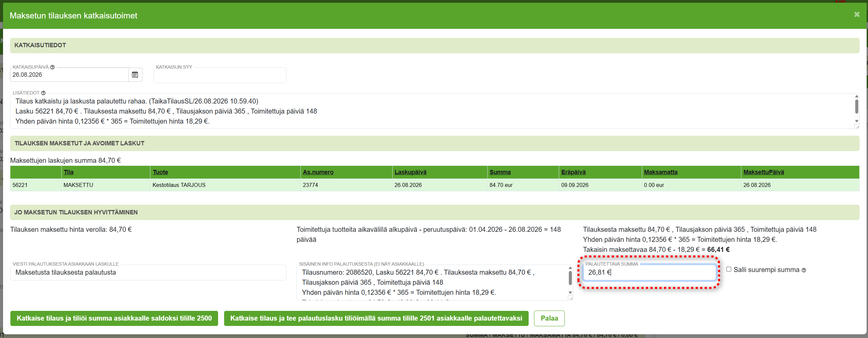This screenshot has width=868, height=338.
Task: Click the Palaa button
Action: click(x=549, y=319)
